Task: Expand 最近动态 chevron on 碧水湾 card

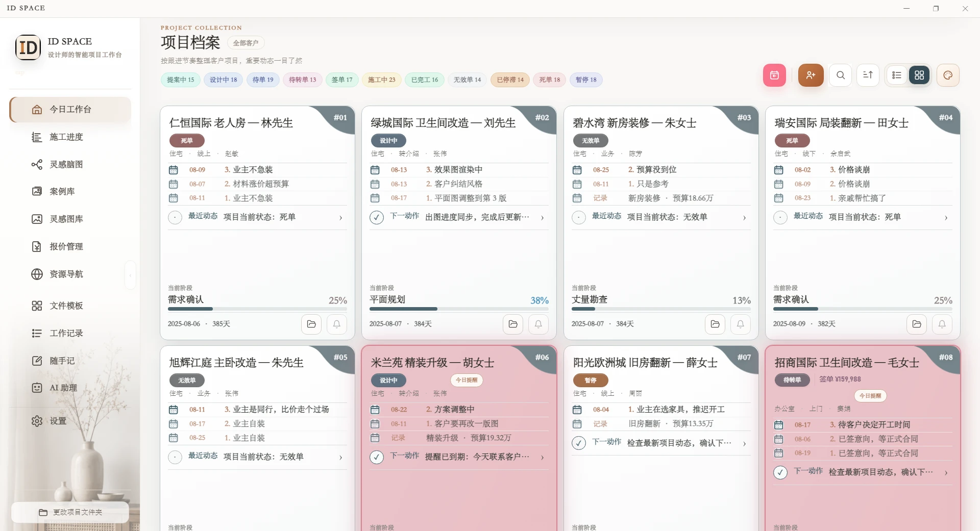Action: [745, 218]
